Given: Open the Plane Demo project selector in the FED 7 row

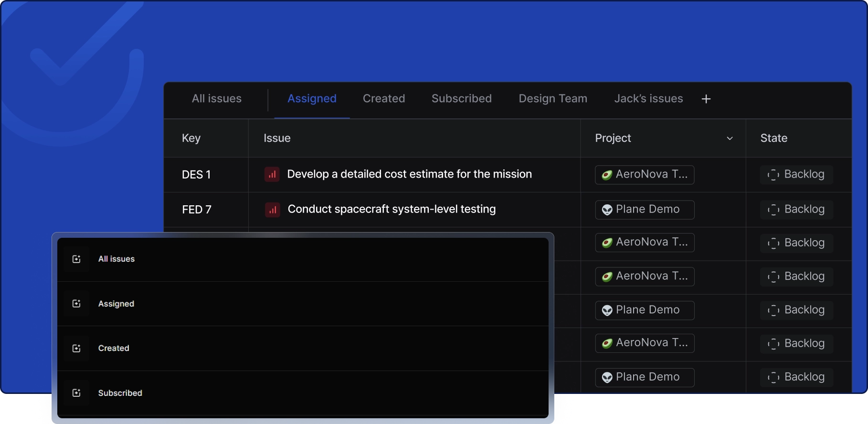Looking at the screenshot, I should (645, 210).
